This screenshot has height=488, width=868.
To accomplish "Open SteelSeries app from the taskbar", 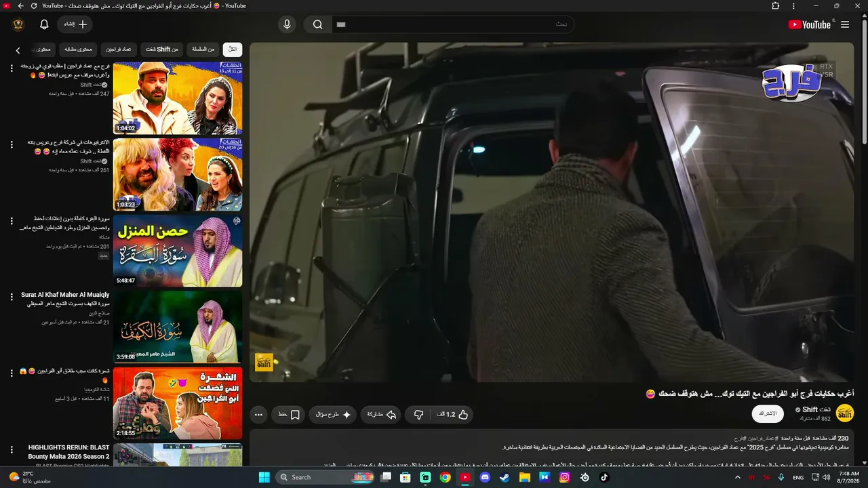I will tap(585, 477).
